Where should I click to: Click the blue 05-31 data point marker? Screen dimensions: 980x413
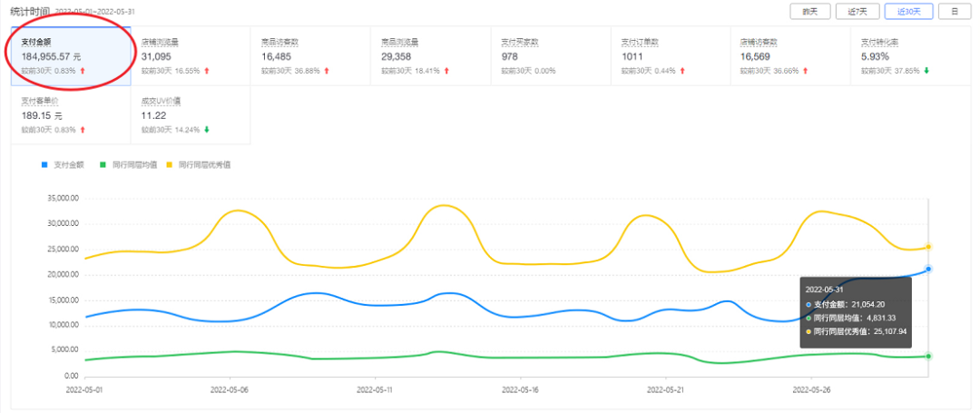pyautogui.click(x=928, y=269)
